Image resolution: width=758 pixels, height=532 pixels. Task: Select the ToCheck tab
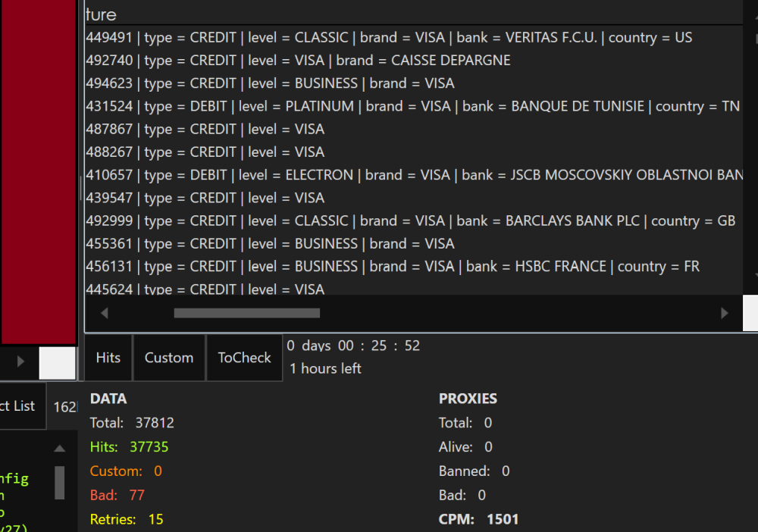[244, 358]
